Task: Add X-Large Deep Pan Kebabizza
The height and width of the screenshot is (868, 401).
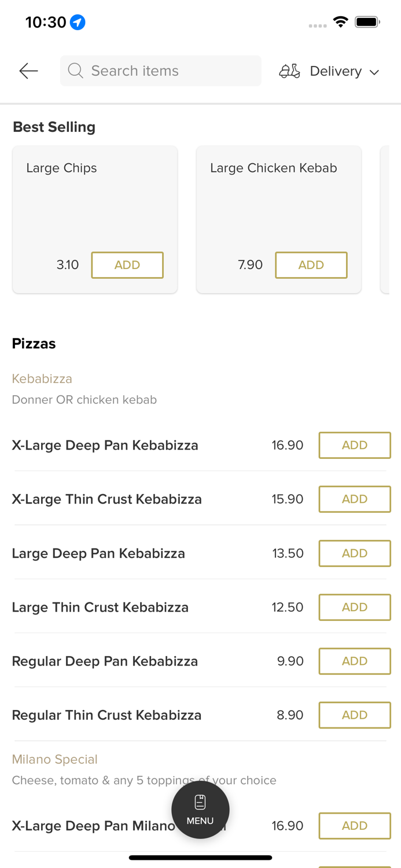Action: [355, 445]
